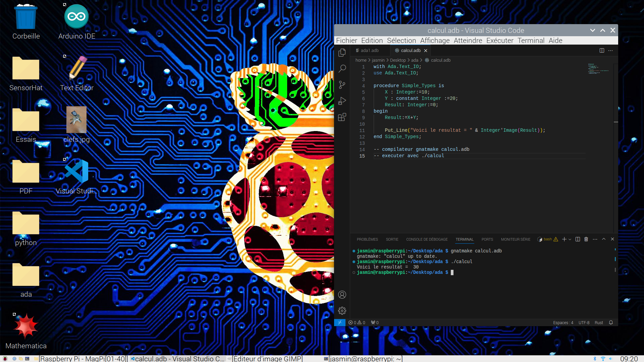Image resolution: width=644 pixels, height=362 pixels.
Task: Click the Manage gear icon in VS Code
Action: pyautogui.click(x=342, y=311)
